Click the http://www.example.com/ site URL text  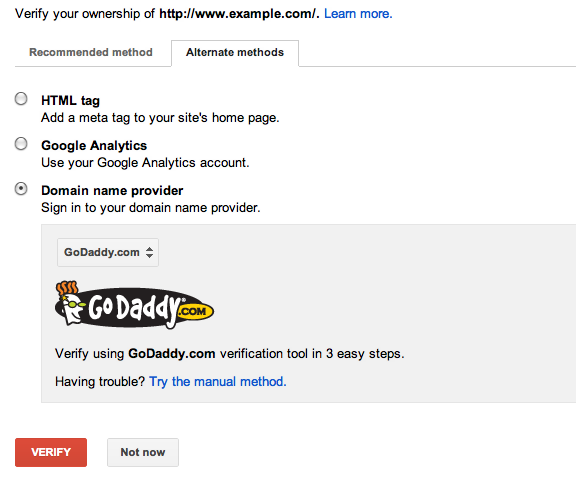[x=238, y=14]
